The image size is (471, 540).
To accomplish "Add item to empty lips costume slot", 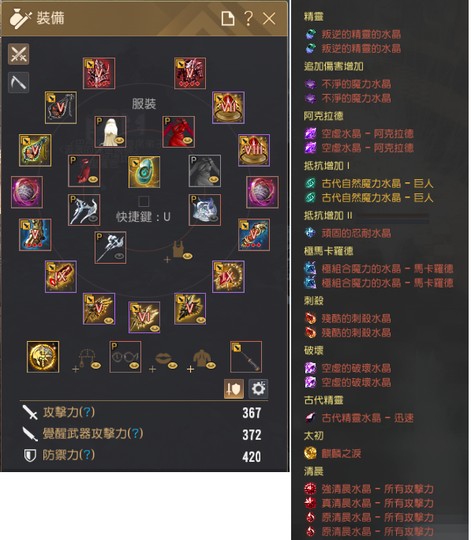I will point(163,361).
